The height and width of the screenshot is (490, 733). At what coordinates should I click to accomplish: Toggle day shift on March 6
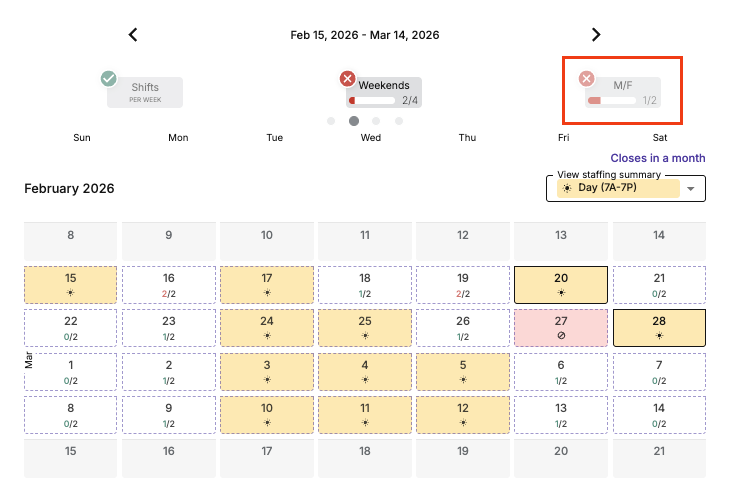tap(561, 372)
